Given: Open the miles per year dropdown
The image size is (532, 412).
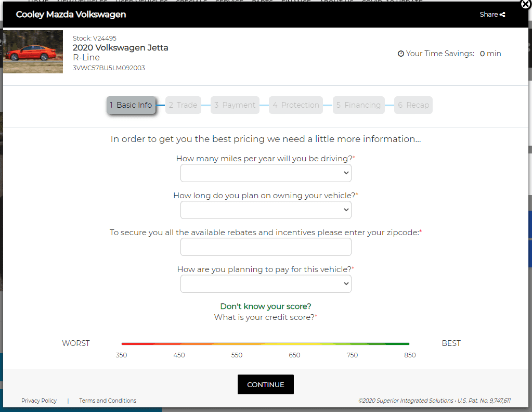Looking at the screenshot, I should 266,173.
